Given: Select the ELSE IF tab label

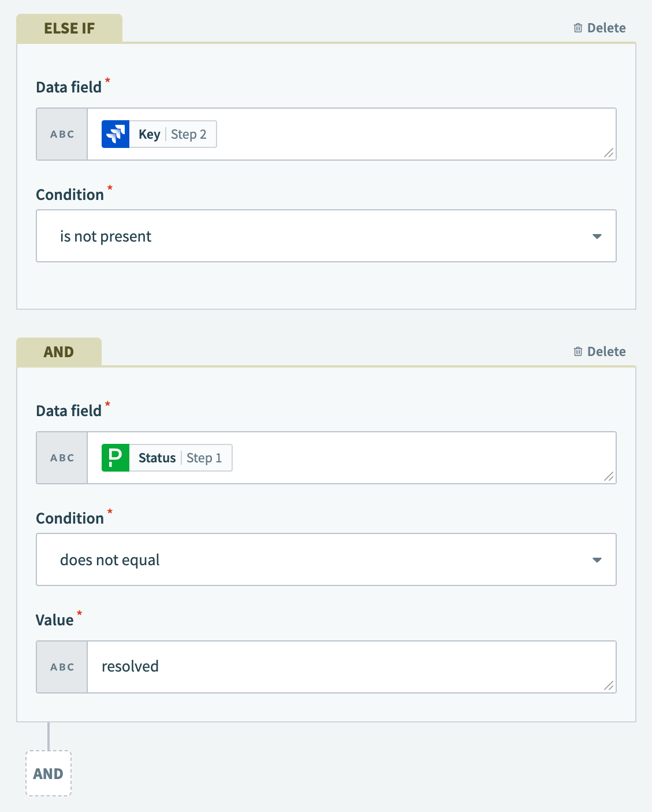Looking at the screenshot, I should coord(69,27).
